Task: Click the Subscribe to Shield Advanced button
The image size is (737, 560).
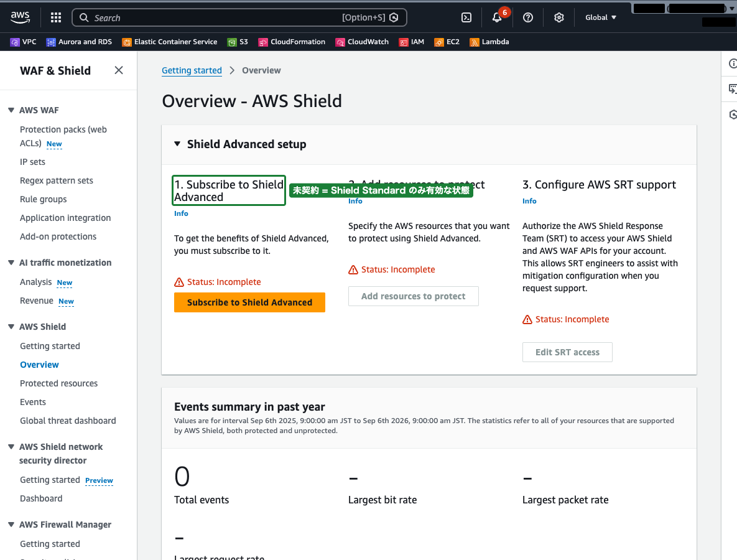Action: [249, 302]
